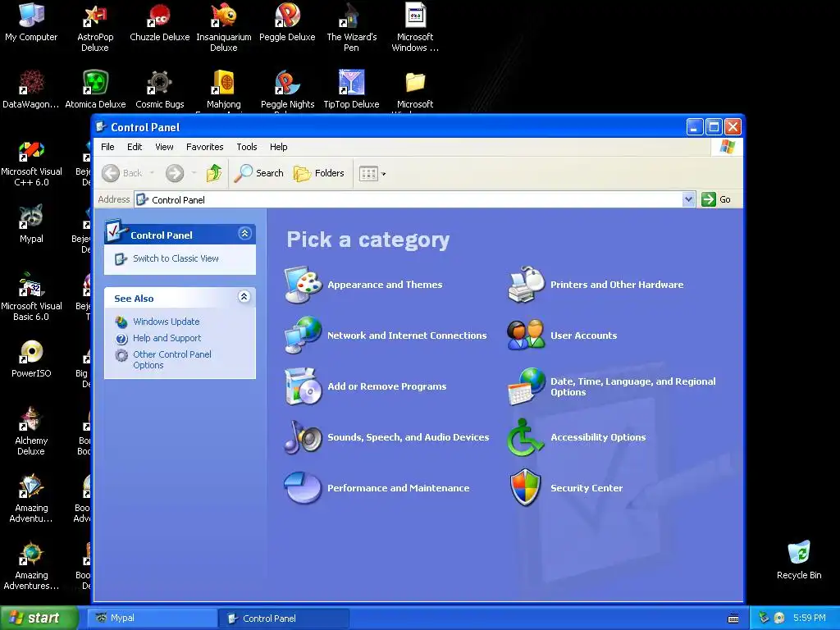Collapse the See Also sidebar section
Image resolution: width=840 pixels, height=630 pixels.
click(244, 297)
